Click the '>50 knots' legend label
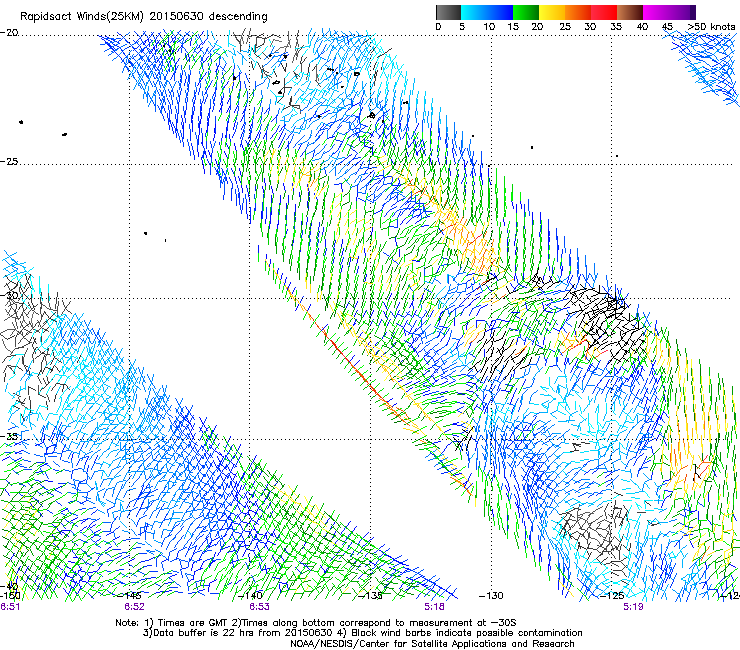This screenshot has height=650, width=740. (x=711, y=27)
